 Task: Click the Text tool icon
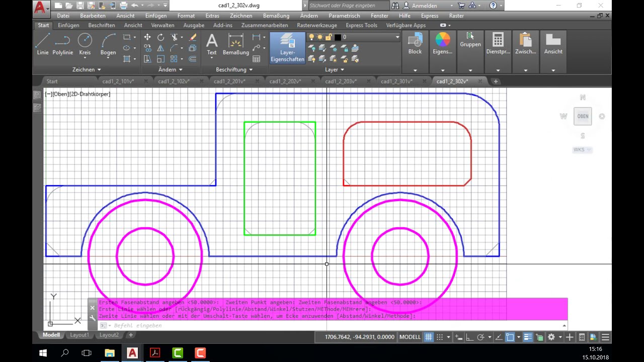coord(212,44)
